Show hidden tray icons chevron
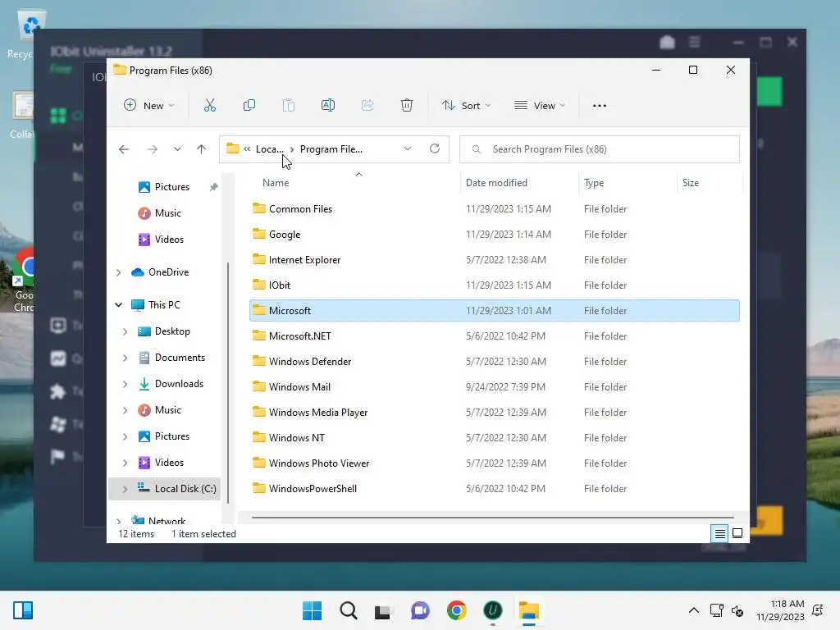This screenshot has width=840, height=630. click(694, 610)
